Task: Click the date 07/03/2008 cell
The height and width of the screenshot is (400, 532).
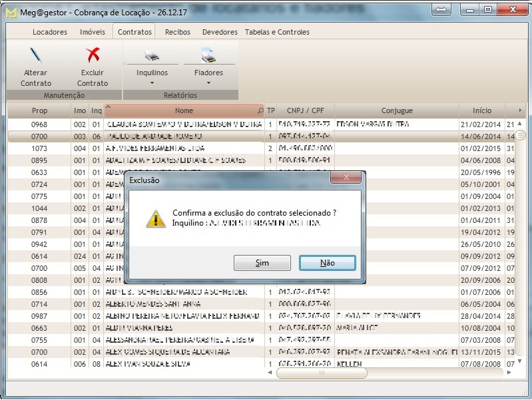Action: click(481, 340)
